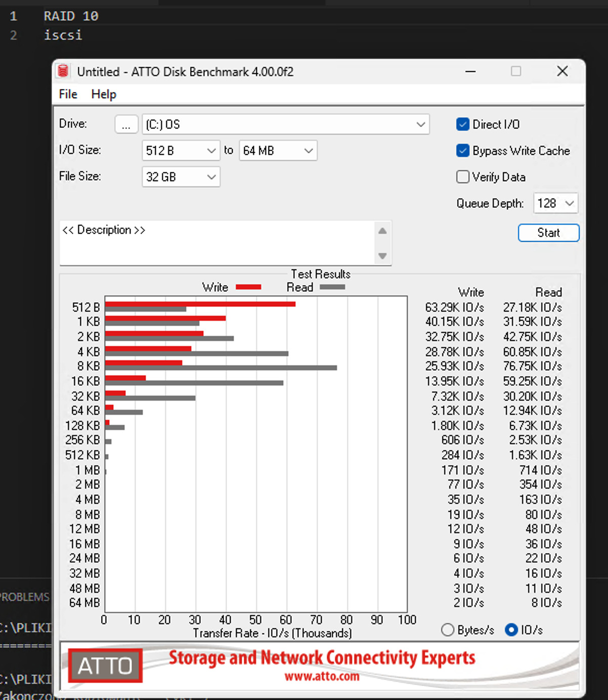The width and height of the screenshot is (608, 700).
Task: Click the drive browse '...' button
Action: point(126,124)
